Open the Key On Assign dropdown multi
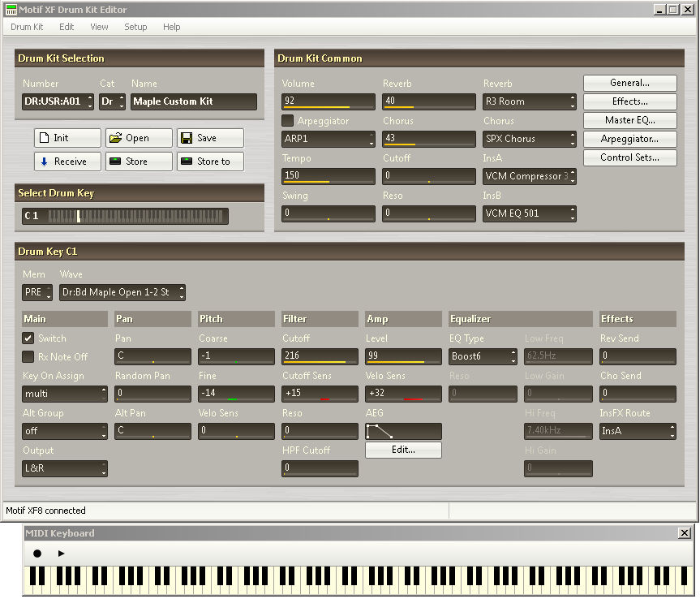The image size is (700, 599). pyautogui.click(x=65, y=394)
